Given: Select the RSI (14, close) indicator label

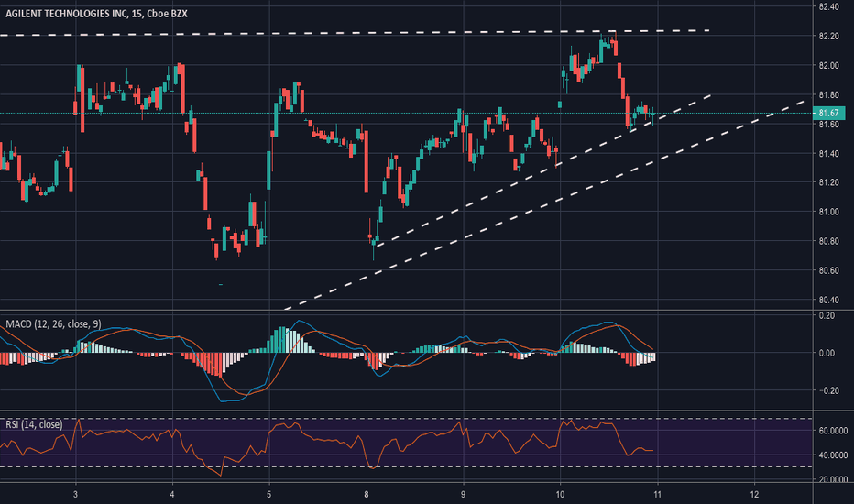Looking at the screenshot, I should coord(34,424).
